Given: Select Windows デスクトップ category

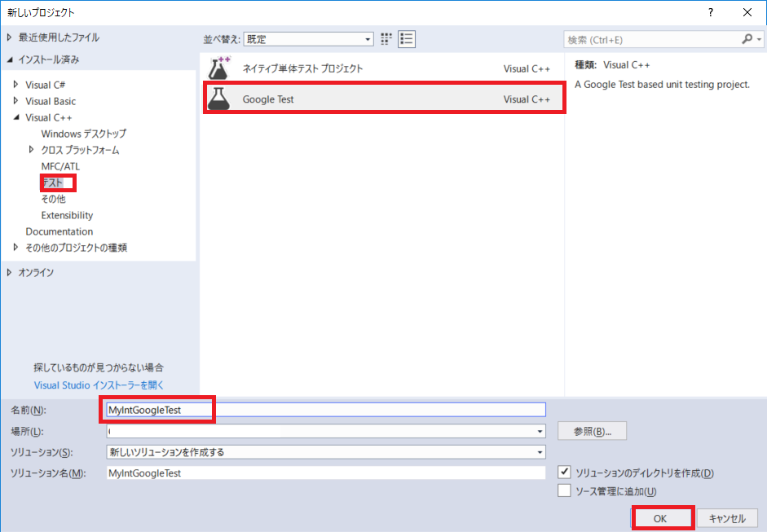Looking at the screenshot, I should 84,134.
